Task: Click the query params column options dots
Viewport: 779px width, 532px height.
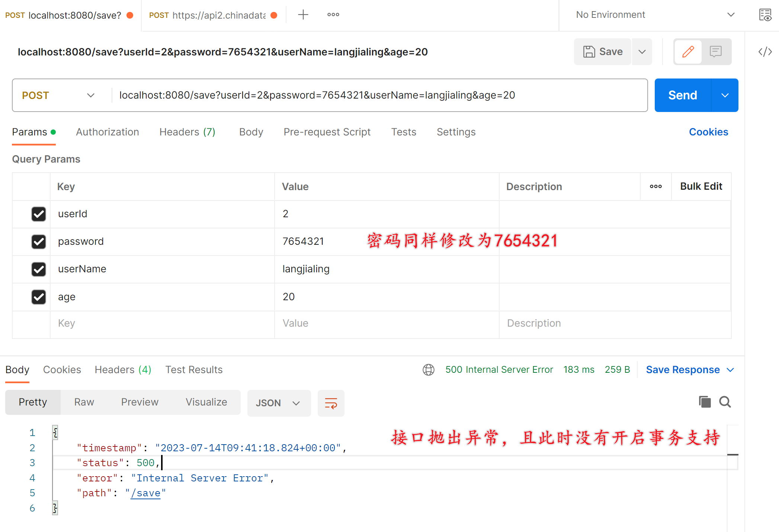Action: point(655,186)
